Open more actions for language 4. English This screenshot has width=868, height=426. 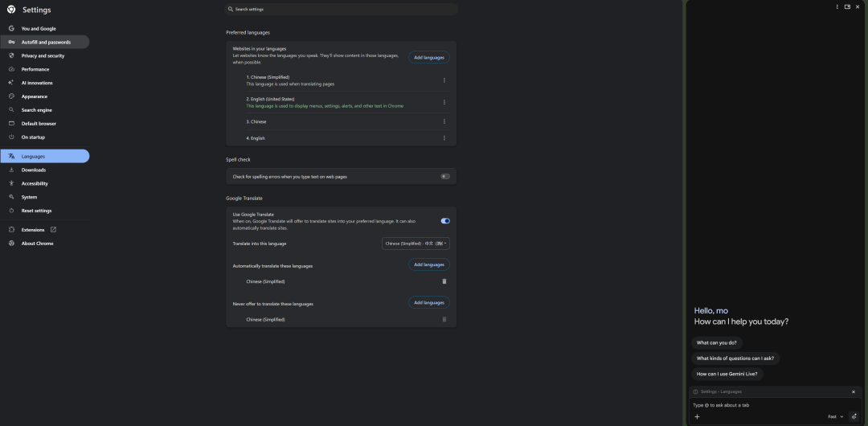tap(444, 138)
